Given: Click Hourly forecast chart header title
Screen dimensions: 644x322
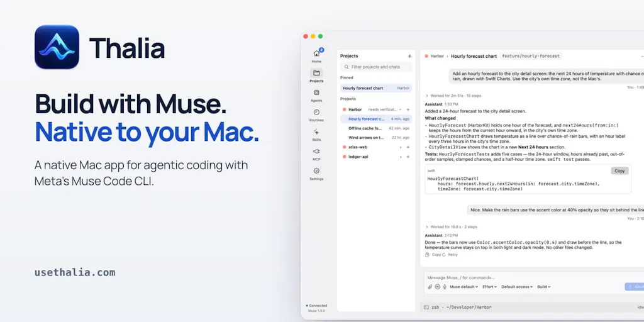Looking at the screenshot, I should [x=474, y=56].
